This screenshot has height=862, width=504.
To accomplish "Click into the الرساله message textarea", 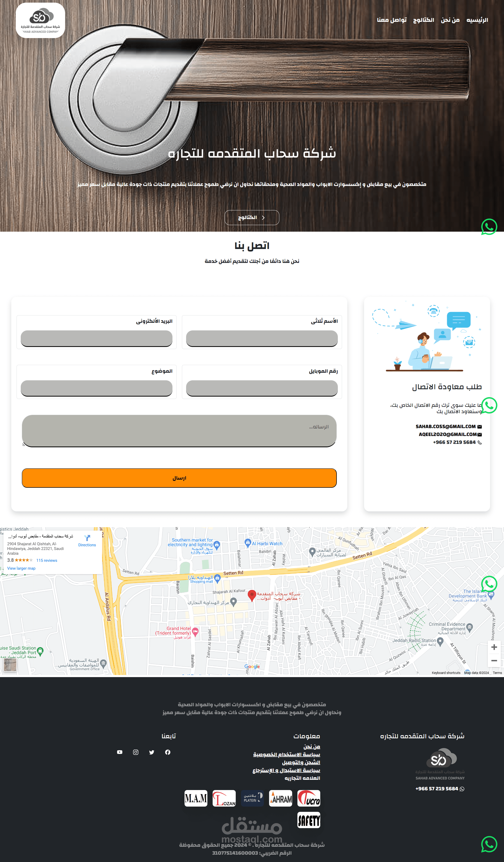I will [179, 431].
